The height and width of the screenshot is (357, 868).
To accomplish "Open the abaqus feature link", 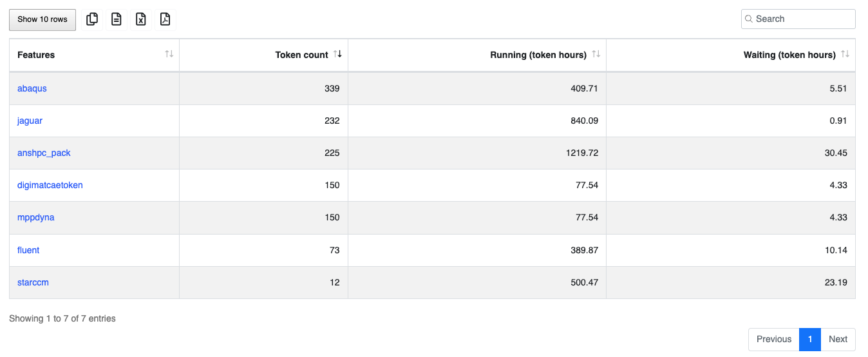I will coord(32,88).
